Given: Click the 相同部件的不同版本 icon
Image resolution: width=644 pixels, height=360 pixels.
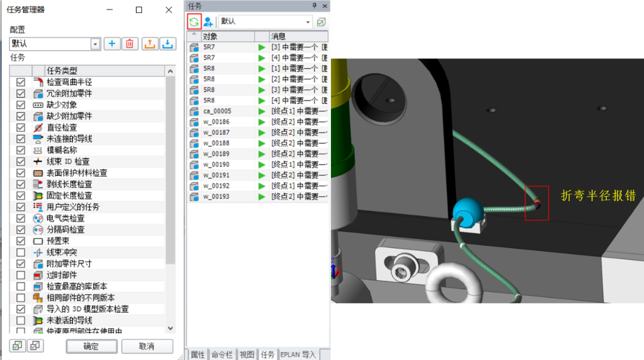Looking at the screenshot, I should click(38, 297).
